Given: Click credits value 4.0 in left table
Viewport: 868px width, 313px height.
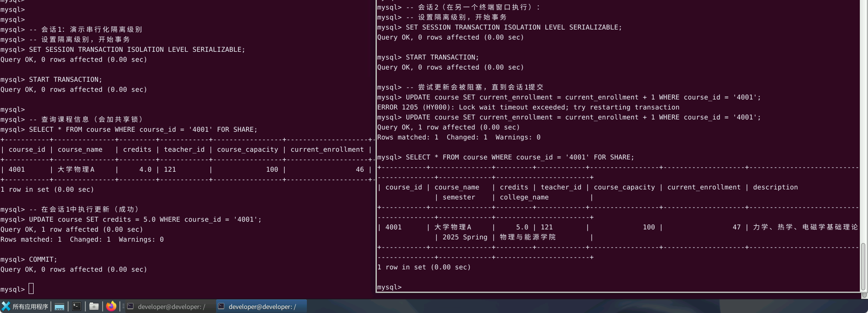Looking at the screenshot, I should [x=145, y=169].
